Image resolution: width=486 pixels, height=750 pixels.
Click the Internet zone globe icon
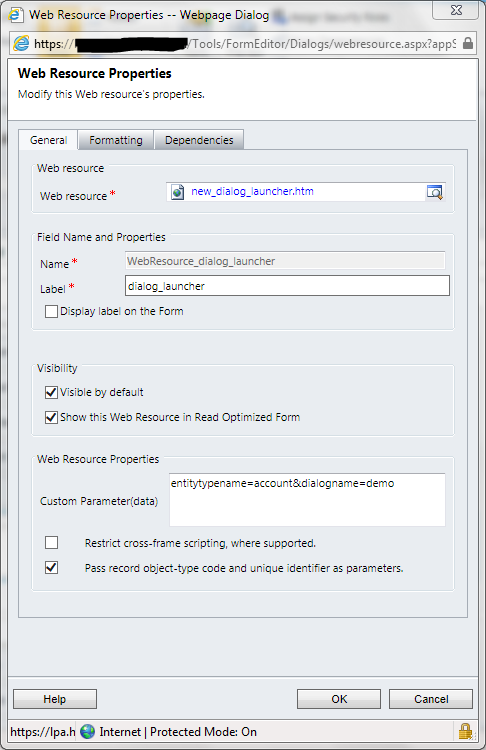[x=88, y=731]
